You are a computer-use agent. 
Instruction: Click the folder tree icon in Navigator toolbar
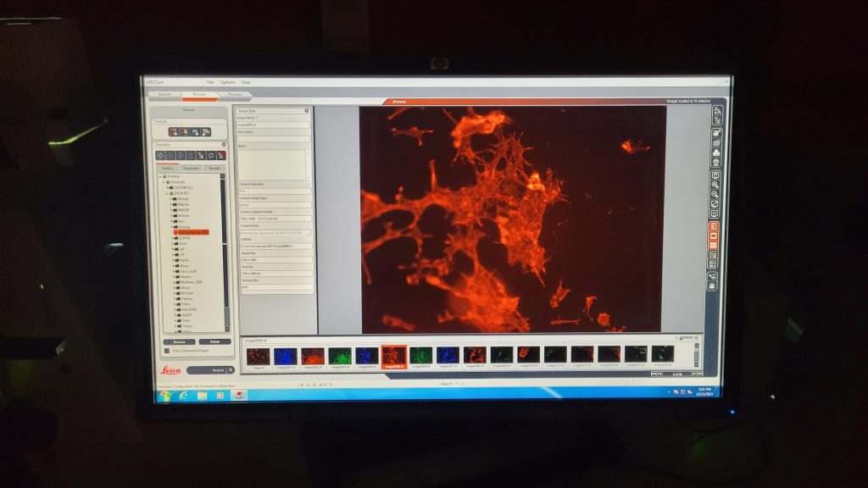coord(201,156)
